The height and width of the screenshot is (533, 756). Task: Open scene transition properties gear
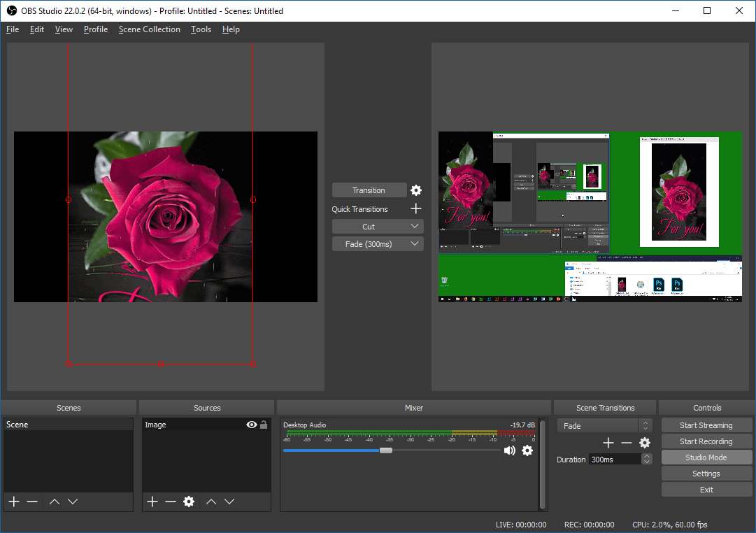coord(645,443)
